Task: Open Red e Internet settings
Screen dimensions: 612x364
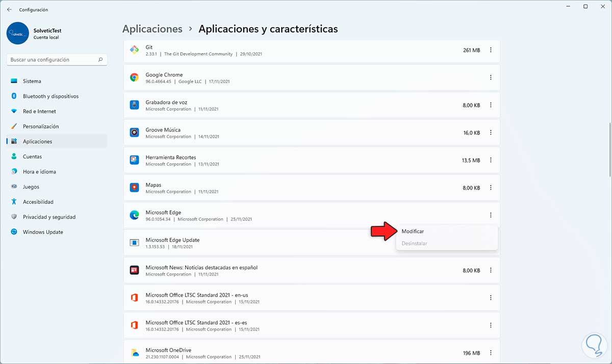Action: tap(57, 111)
